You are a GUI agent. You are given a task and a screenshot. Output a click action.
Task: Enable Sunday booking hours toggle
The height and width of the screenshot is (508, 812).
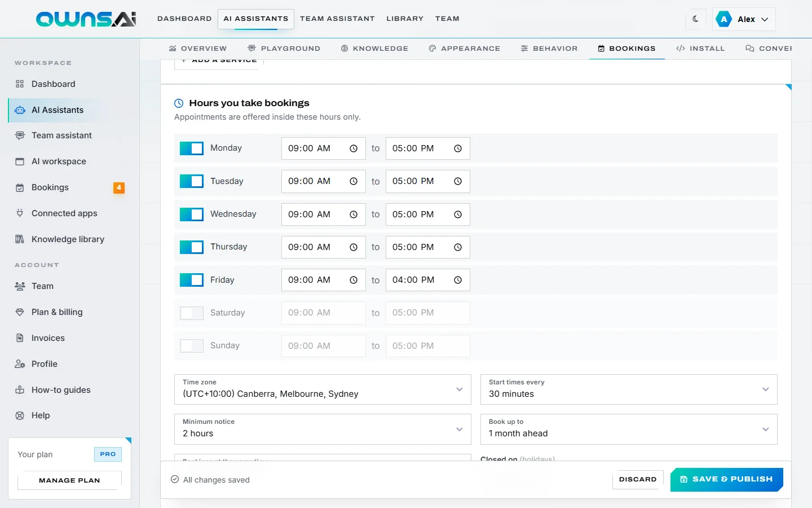[192, 346]
